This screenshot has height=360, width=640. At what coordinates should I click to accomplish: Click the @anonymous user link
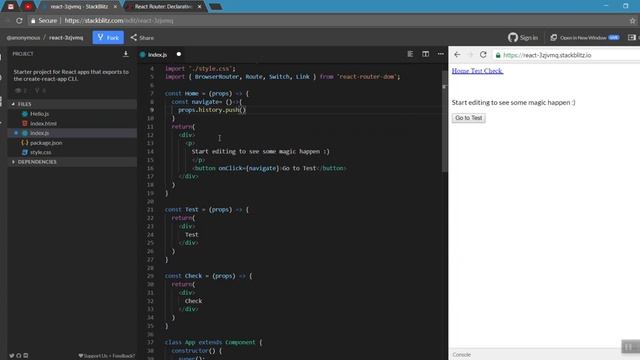23,38
